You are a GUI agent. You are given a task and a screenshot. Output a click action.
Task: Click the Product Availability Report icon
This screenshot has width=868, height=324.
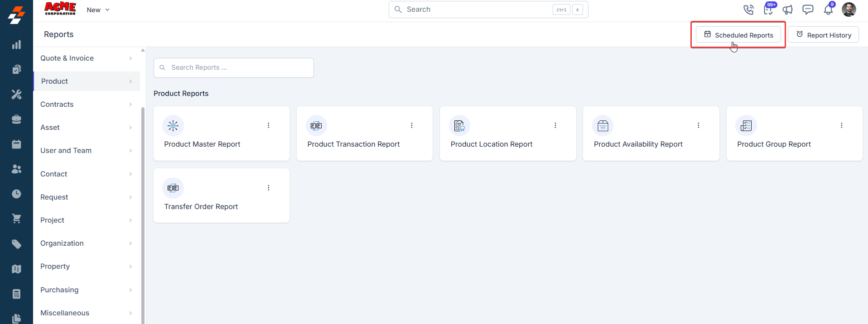tap(603, 126)
